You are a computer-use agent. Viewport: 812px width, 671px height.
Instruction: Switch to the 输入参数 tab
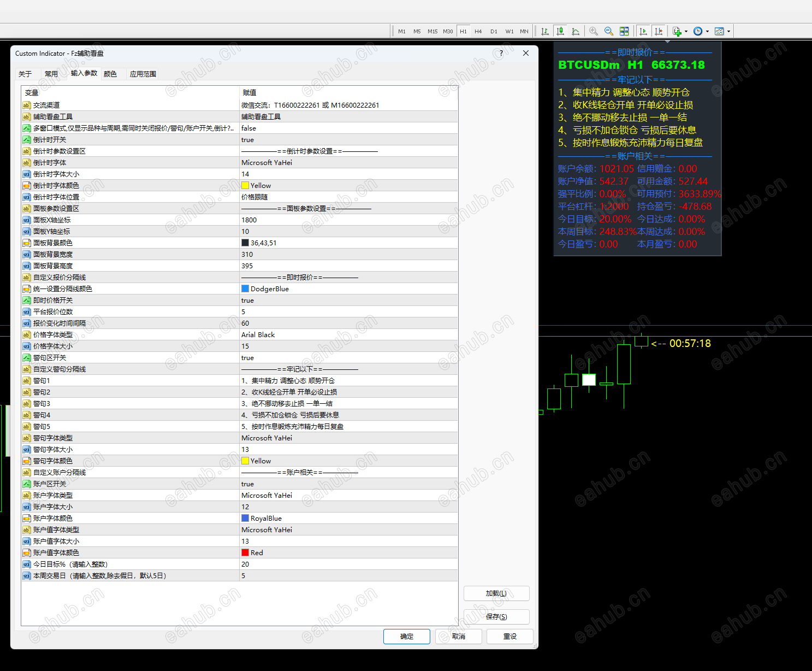[x=84, y=73]
